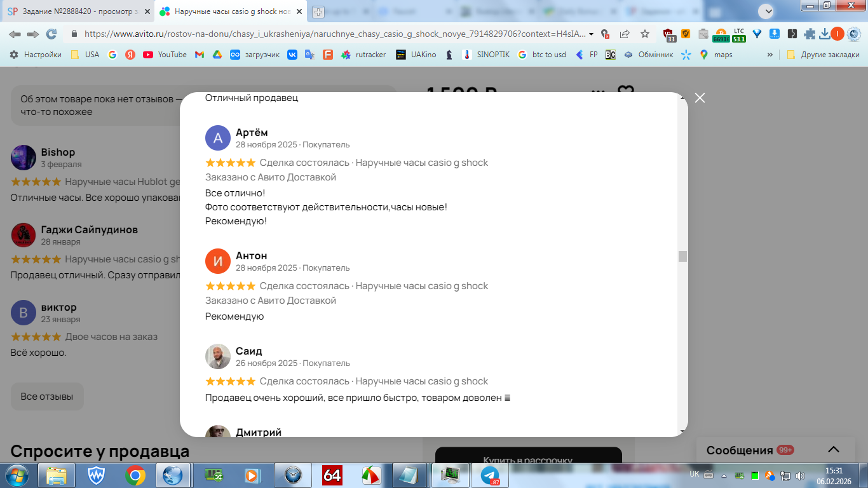Click the reviews popup scrollbar thumb
This screenshot has height=488, width=868.
tap(682, 256)
